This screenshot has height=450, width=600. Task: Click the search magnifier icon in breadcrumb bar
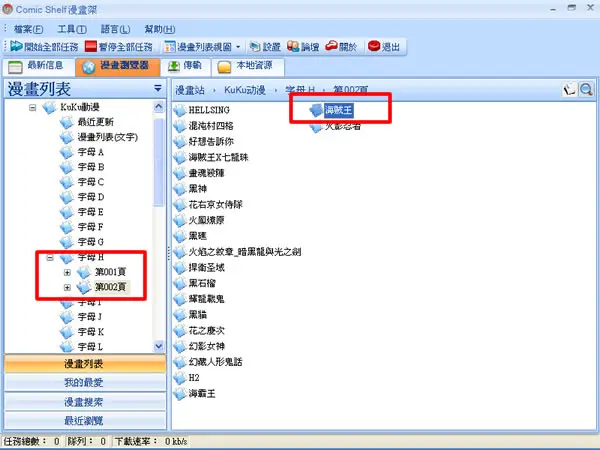coord(586,90)
